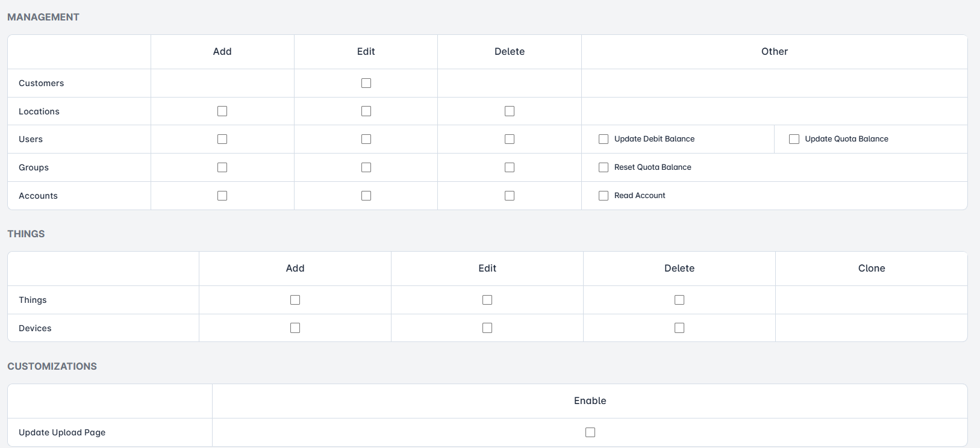
Task: Enable the Update Upload Page customization
Action: point(590,432)
